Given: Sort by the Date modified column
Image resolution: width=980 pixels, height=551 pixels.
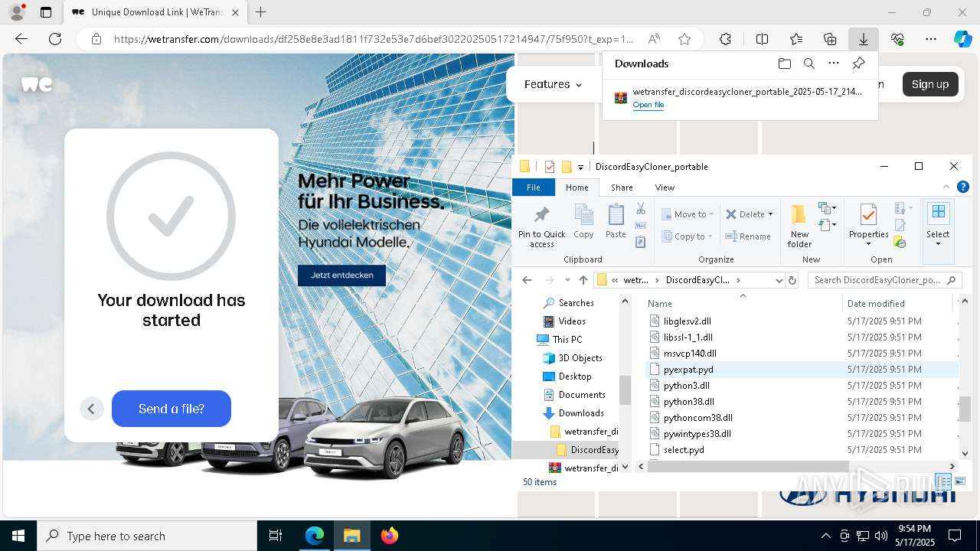Looking at the screenshot, I should (876, 304).
